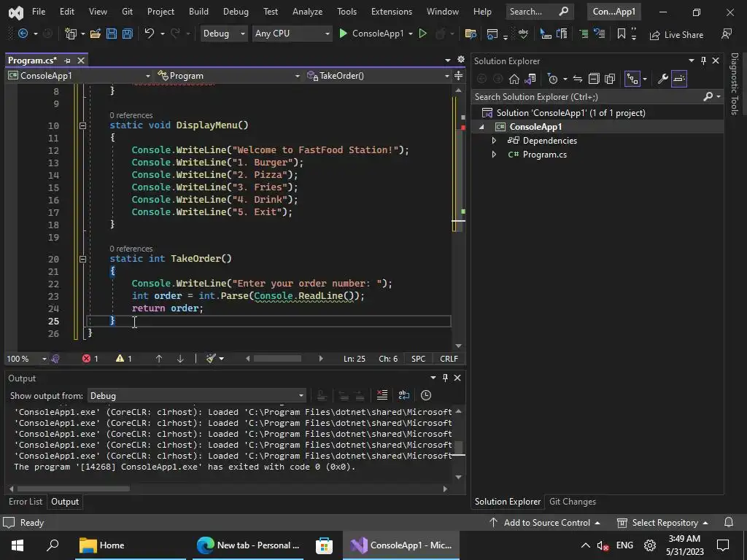Click the Open File folder icon
Screen dimensions: 747x560
[96, 34]
